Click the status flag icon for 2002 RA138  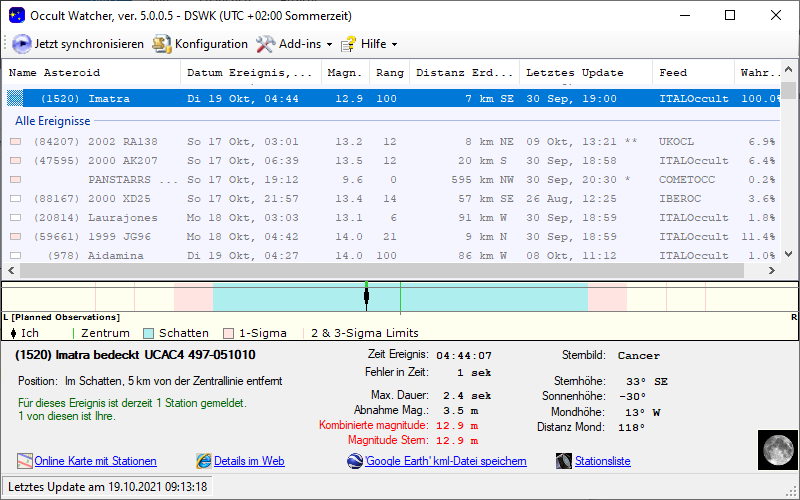pyautogui.click(x=15, y=142)
